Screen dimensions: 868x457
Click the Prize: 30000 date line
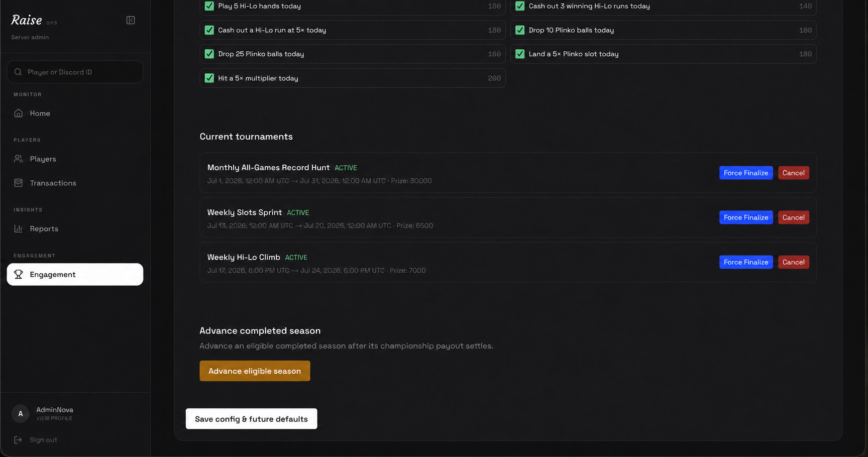319,181
